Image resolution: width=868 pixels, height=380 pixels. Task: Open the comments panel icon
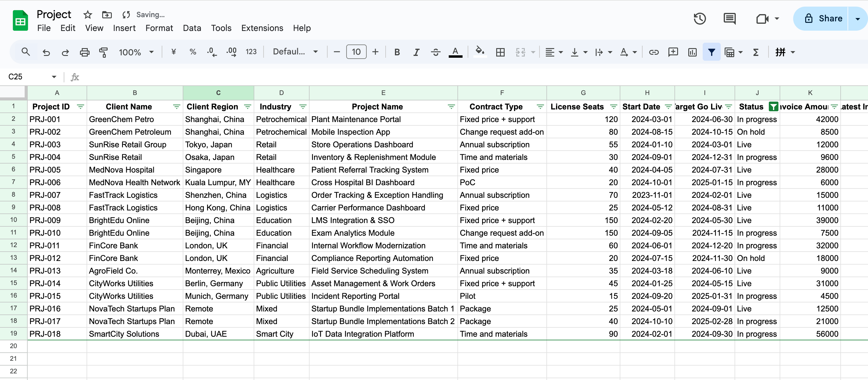pyautogui.click(x=729, y=19)
